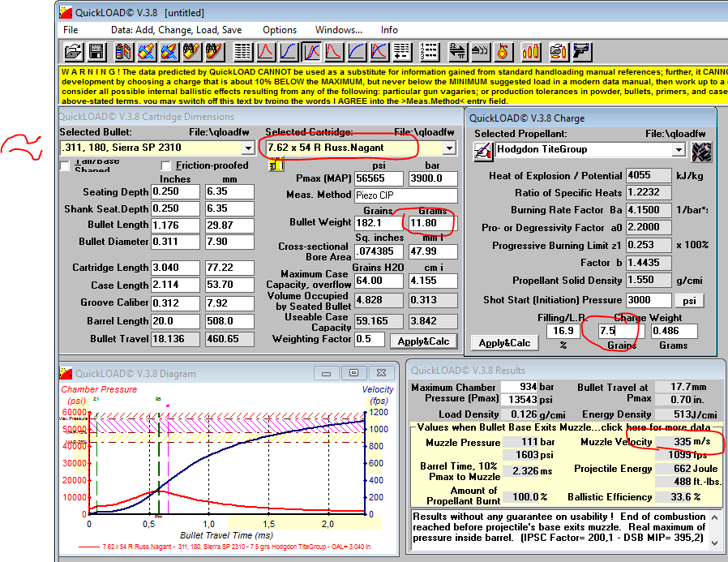Click the first cartridge-with-blue-cross toolbar icon

(x=146, y=52)
